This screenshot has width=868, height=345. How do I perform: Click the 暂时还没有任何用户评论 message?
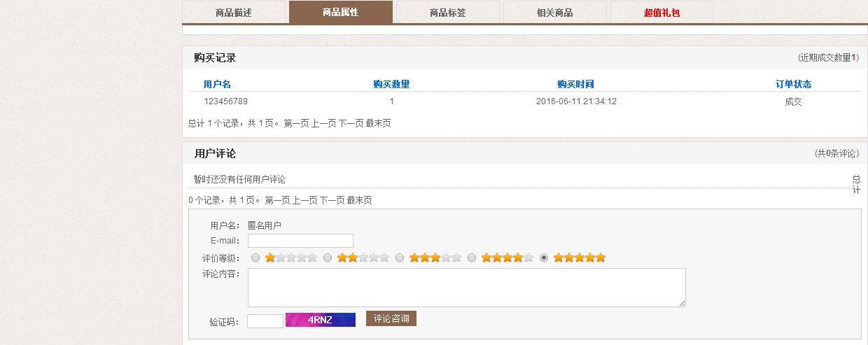point(240,180)
